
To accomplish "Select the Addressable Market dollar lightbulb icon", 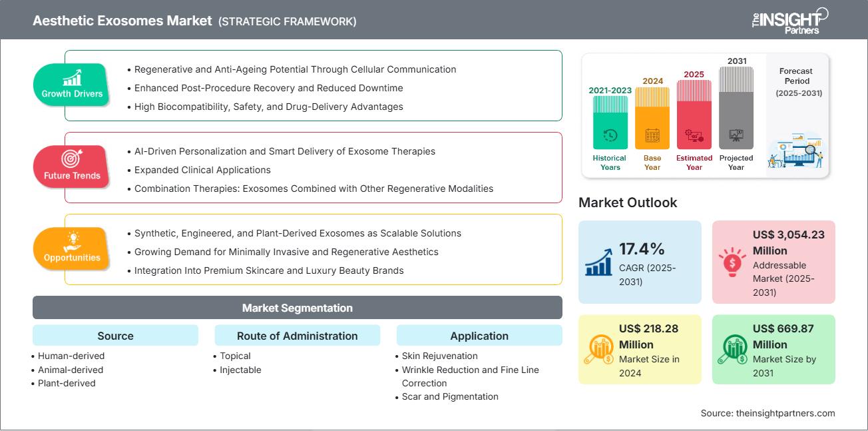I will click(732, 262).
